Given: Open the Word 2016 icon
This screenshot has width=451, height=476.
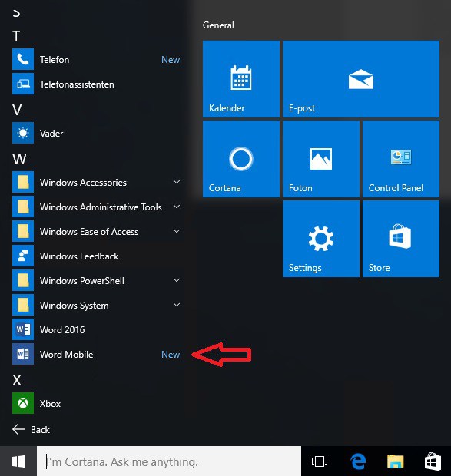Looking at the screenshot, I should pos(23,329).
